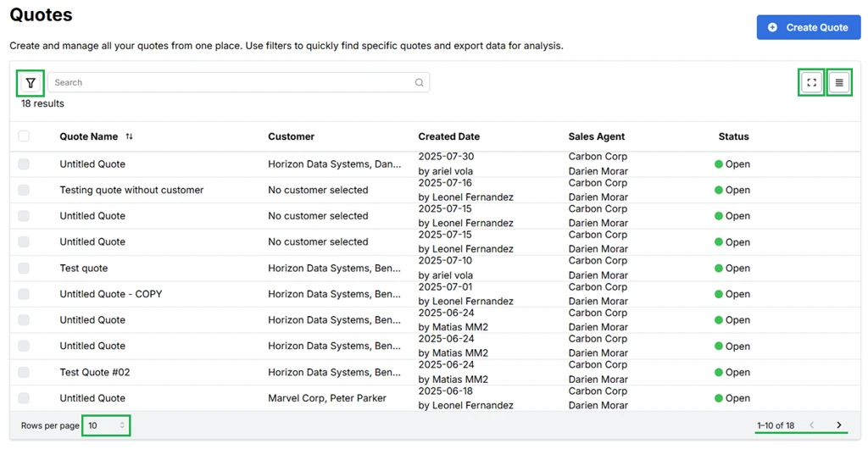Click the Status column header
Screen dimensions: 868x449
733,136
